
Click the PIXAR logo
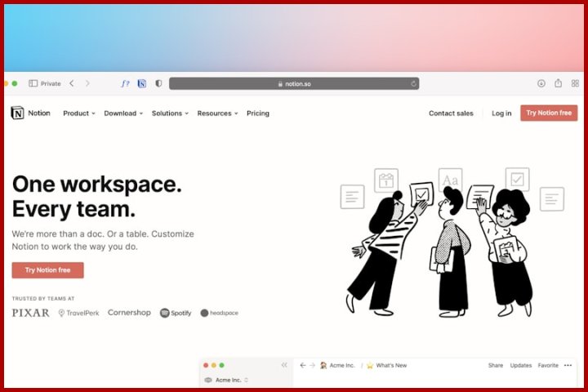30,313
